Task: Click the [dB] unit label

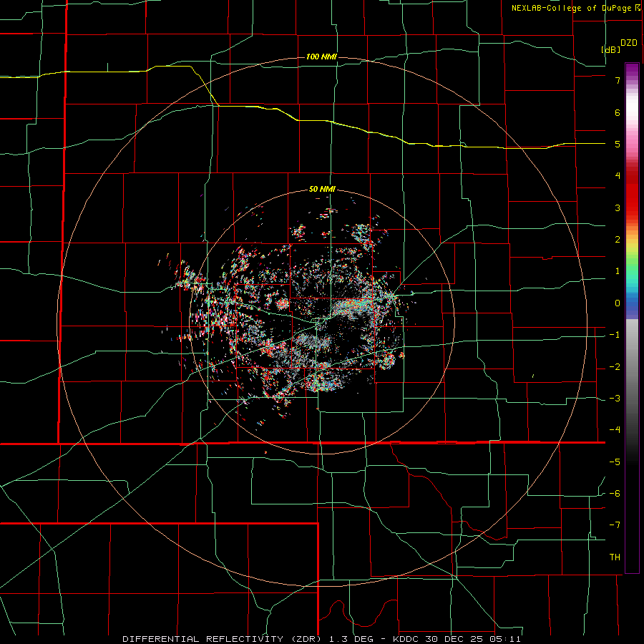Action: pos(611,49)
